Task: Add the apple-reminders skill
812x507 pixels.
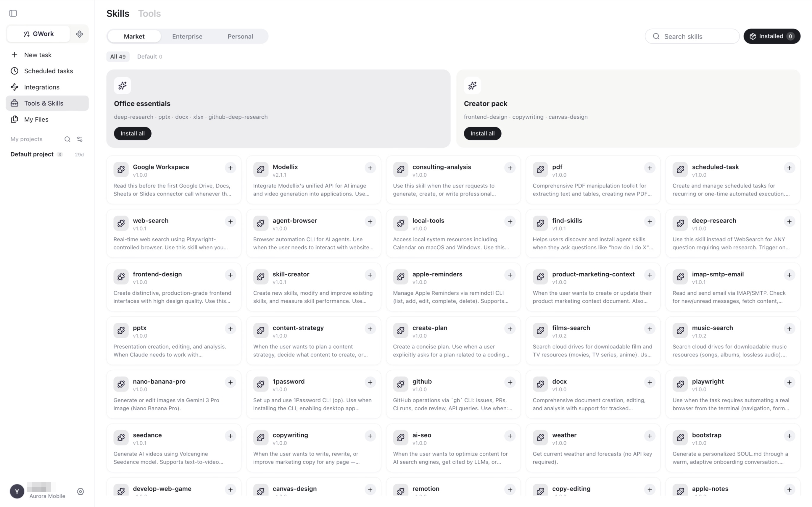Action: point(510,275)
